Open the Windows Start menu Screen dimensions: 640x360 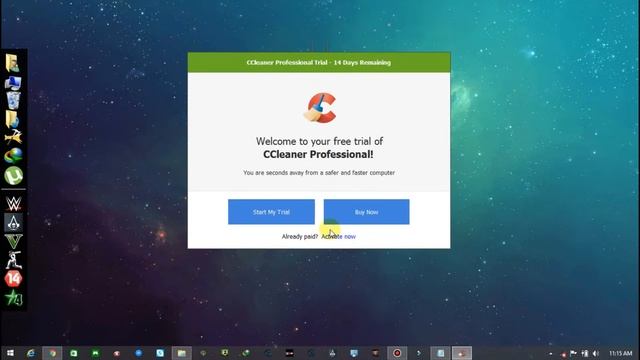pyautogui.click(x=10, y=353)
